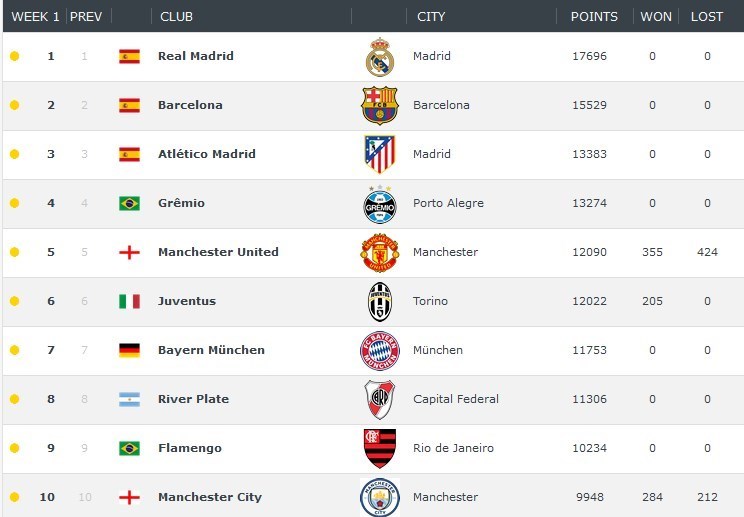Click the Barcelona club crest
This screenshot has width=744, height=517.
(x=380, y=106)
